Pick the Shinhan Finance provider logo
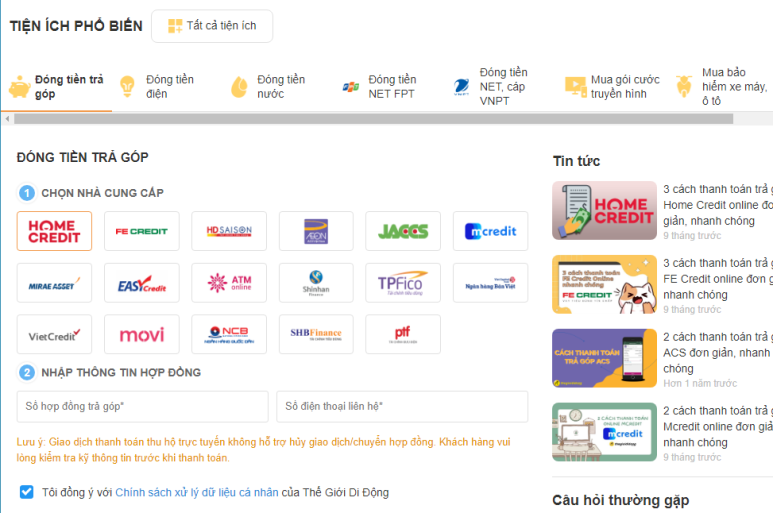The image size is (773, 513). 316,283
